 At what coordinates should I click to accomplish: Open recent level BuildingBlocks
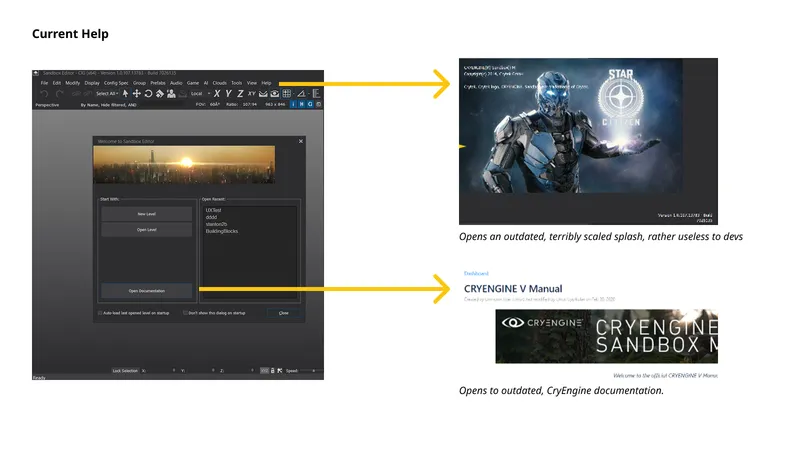[x=221, y=231]
